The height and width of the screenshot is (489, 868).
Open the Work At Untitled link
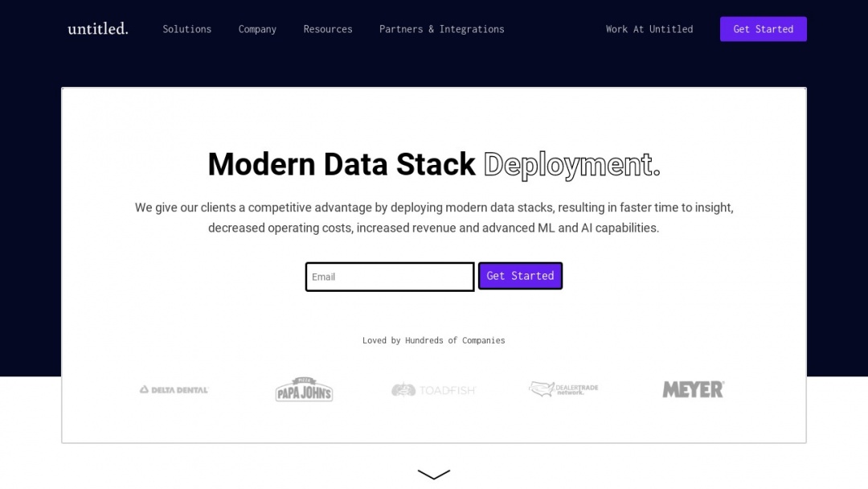649,29
